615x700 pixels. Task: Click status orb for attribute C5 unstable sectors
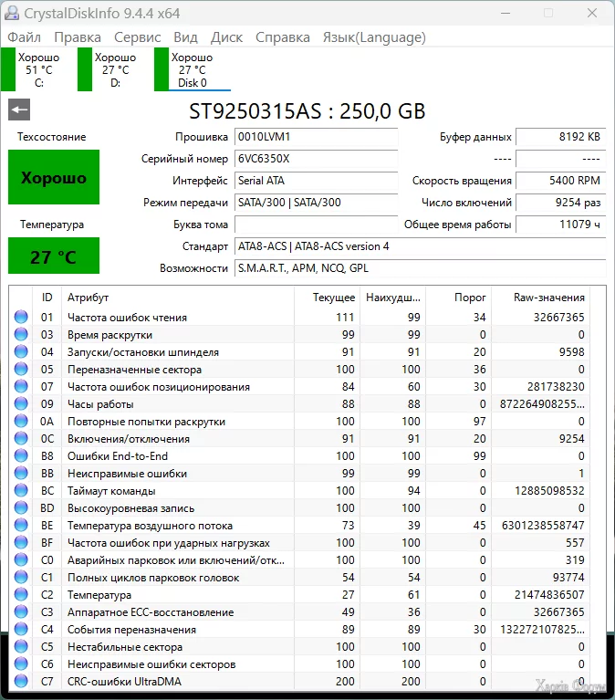point(21,646)
